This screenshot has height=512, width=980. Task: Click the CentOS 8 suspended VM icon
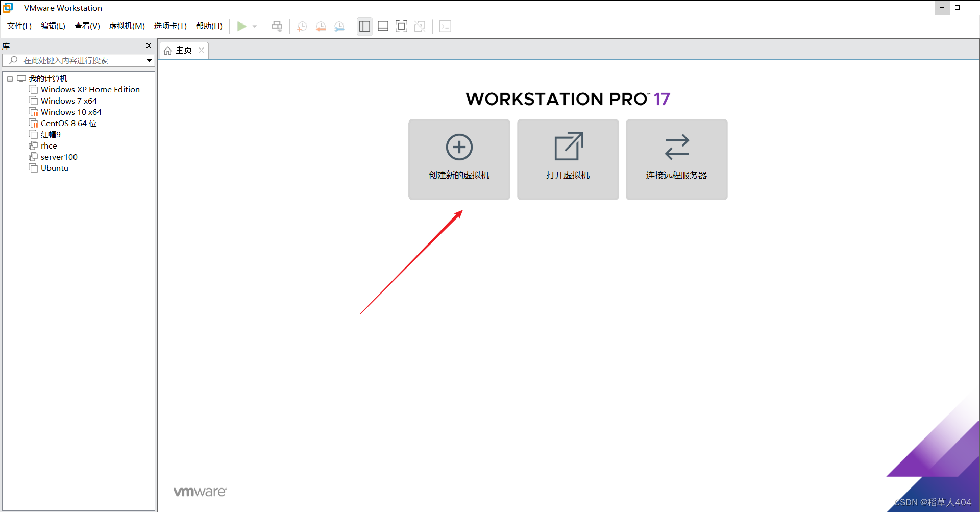[x=33, y=124]
